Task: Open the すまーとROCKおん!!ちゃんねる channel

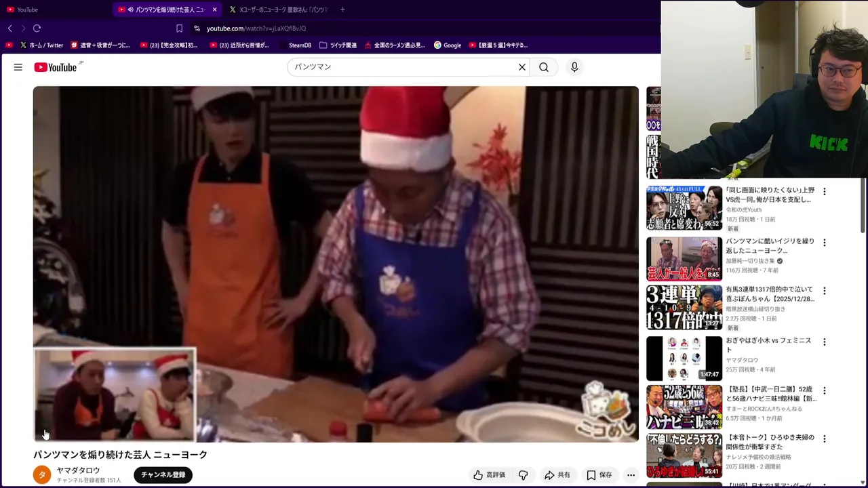Action: click(x=764, y=409)
